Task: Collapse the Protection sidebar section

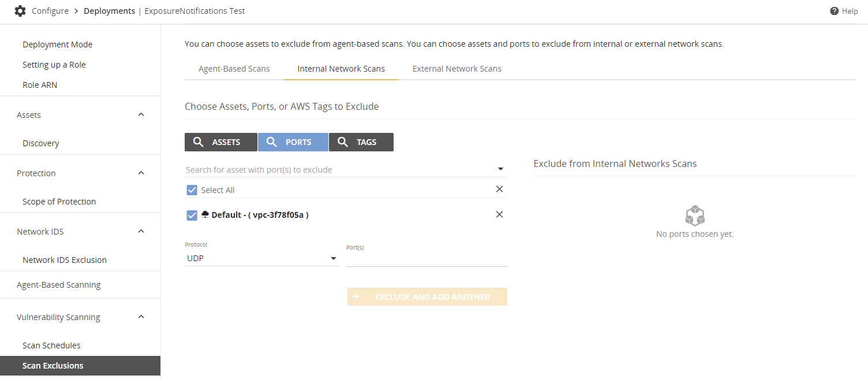Action: [141, 173]
